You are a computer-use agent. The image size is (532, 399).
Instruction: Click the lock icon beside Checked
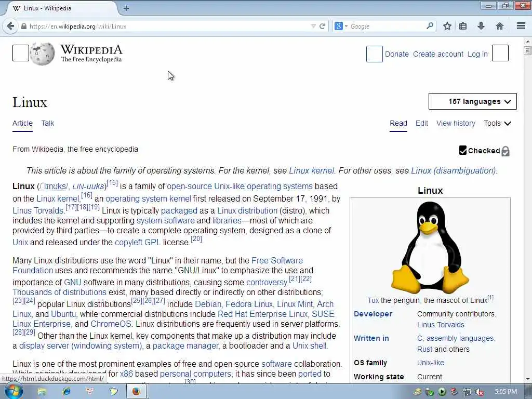[x=505, y=151]
